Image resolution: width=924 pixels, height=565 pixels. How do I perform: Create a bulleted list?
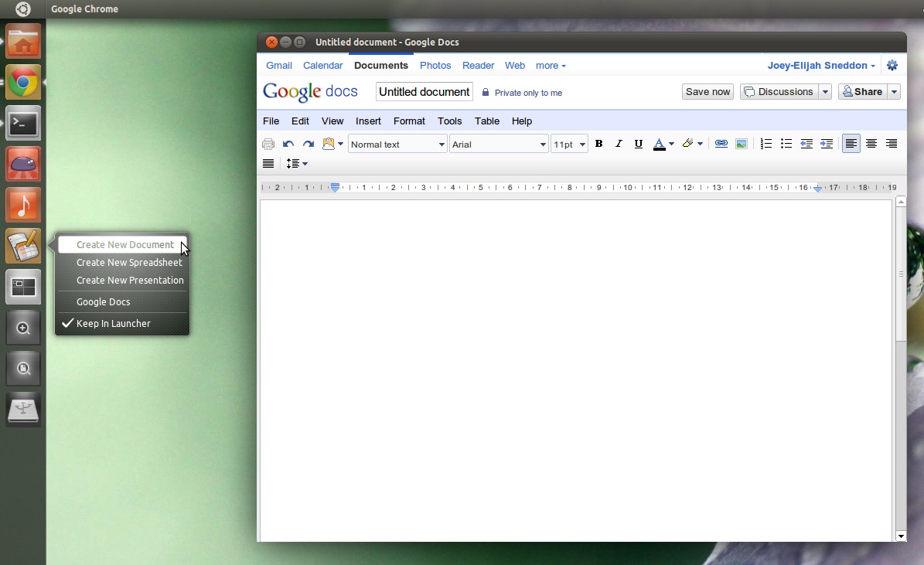(x=786, y=144)
